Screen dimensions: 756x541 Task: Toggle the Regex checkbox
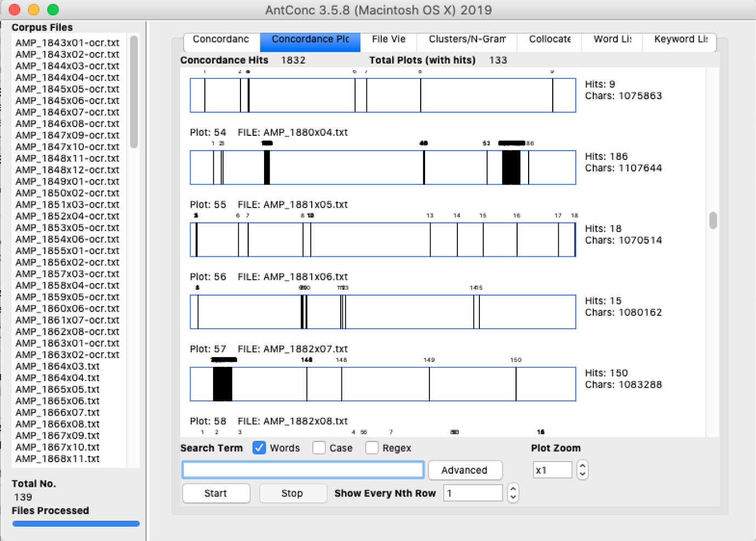click(x=372, y=448)
